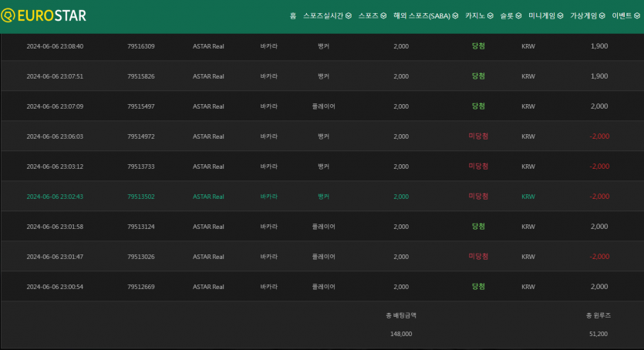Image resolution: width=644 pixels, height=350 pixels.
Task: Click the 2,000 win amount for 79513124
Action: click(x=599, y=226)
